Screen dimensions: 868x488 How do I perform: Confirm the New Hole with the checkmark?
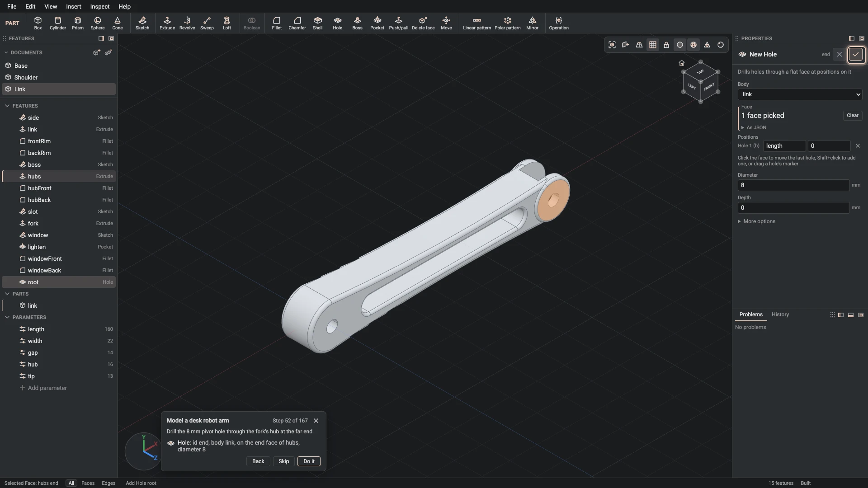pos(856,54)
